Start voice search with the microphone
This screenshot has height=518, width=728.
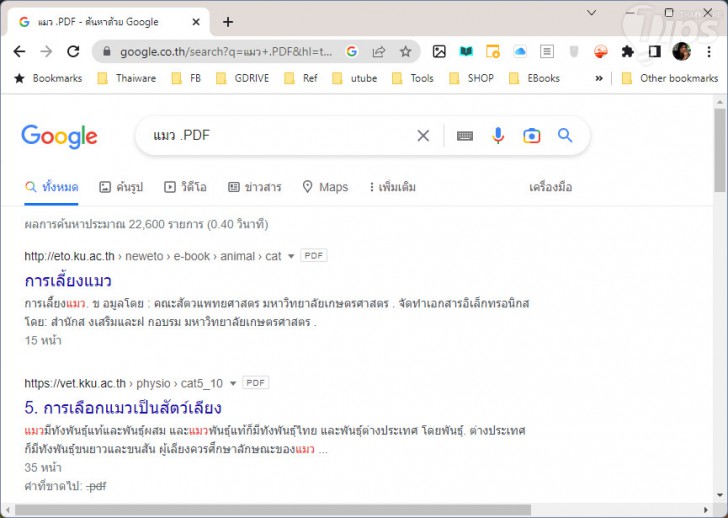coord(498,136)
